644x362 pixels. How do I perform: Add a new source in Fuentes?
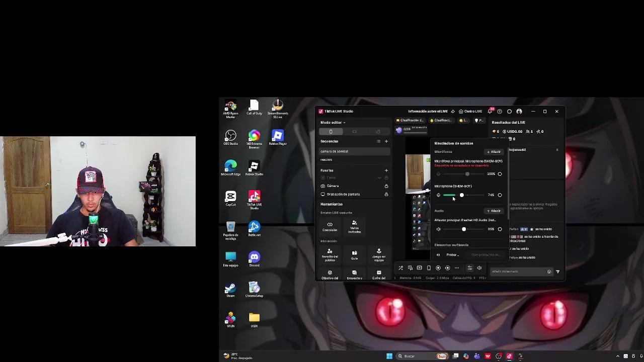tap(386, 170)
